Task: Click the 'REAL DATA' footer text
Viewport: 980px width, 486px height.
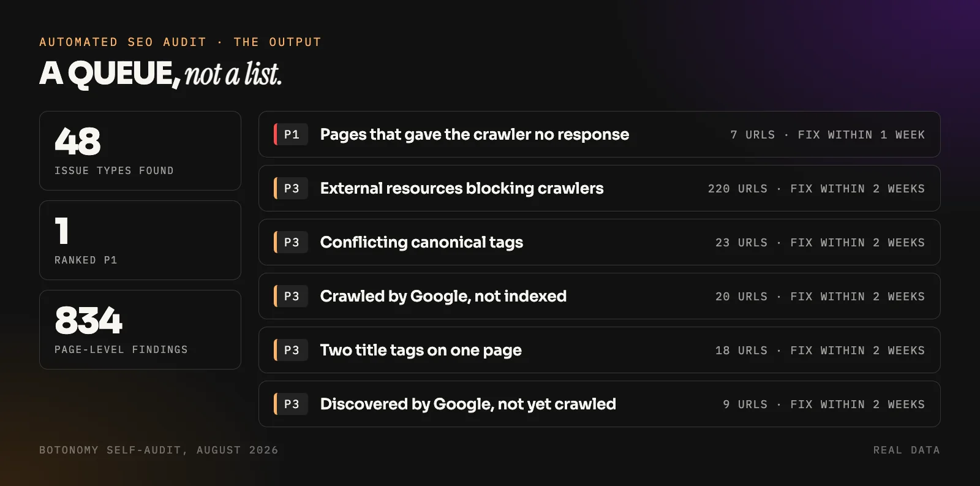Action: [x=907, y=450]
